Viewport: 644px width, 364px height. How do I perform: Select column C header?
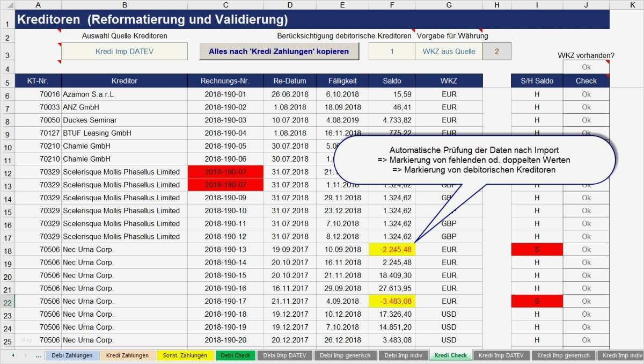click(x=225, y=4)
